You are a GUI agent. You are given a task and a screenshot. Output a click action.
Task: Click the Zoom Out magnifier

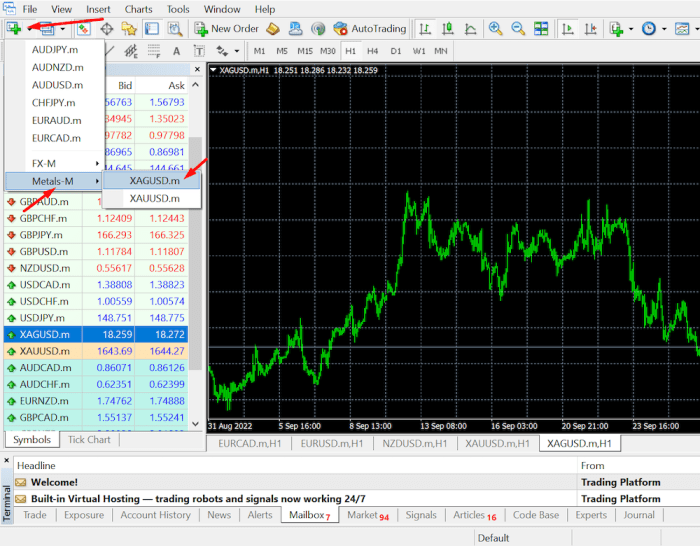tap(518, 29)
